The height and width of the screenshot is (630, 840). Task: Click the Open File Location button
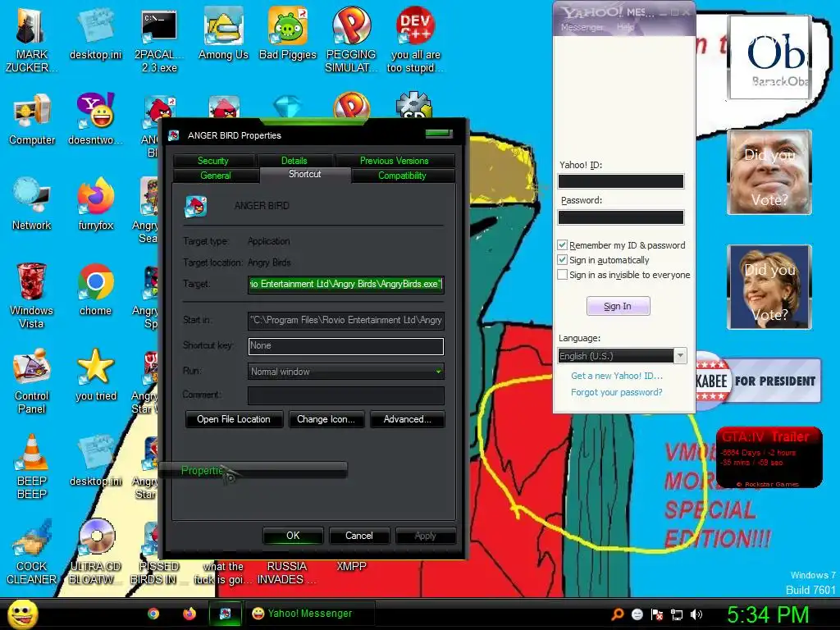(234, 419)
